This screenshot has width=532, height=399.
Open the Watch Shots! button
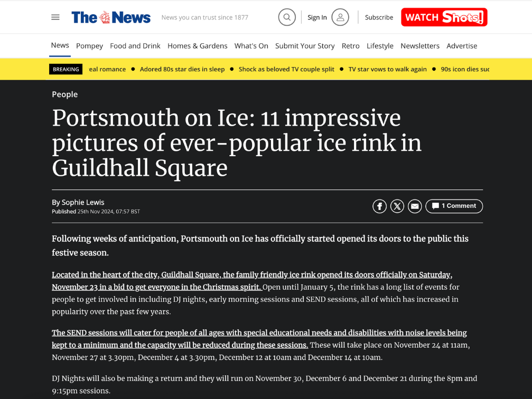coord(444,17)
